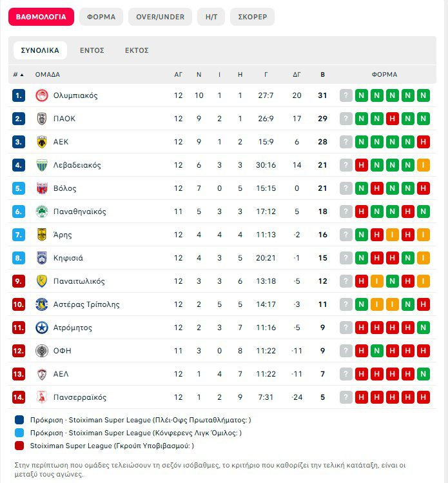The width and height of the screenshot is (448, 483).
Task: Click Ολυμπιακός latest green N form badge
Action: tap(424, 95)
